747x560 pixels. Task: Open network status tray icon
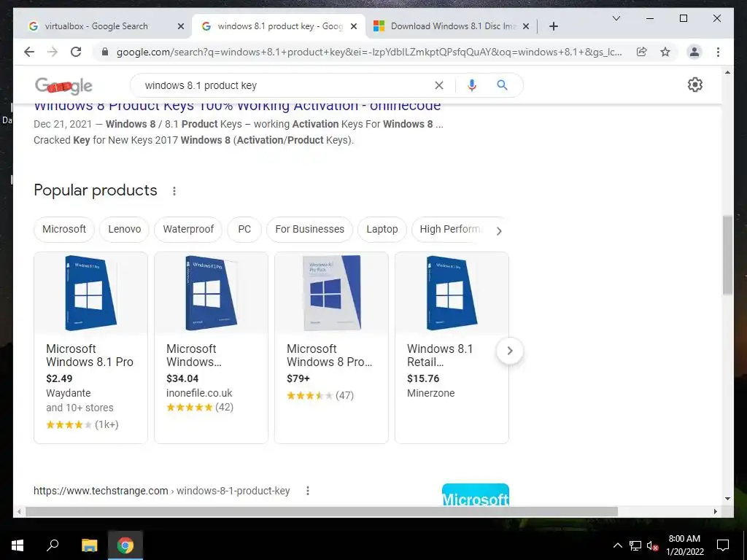coord(635,545)
